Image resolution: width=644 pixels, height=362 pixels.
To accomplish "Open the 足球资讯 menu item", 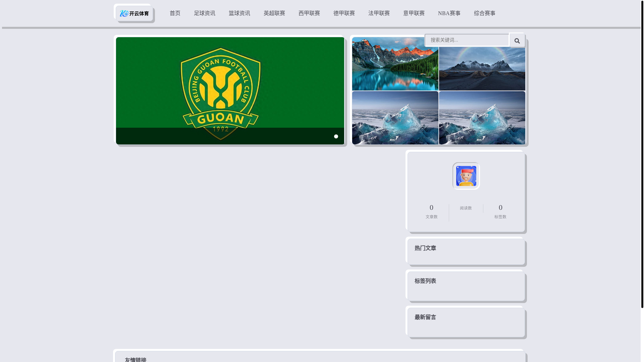I will coord(205,13).
